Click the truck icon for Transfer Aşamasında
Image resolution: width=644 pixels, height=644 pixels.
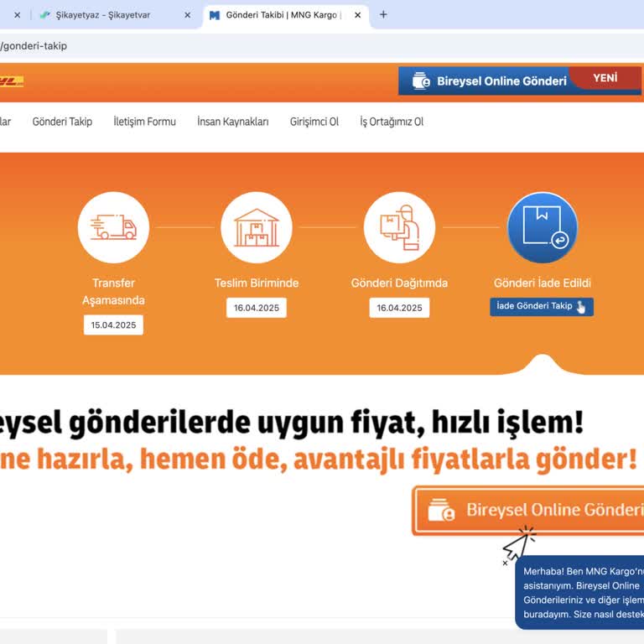pyautogui.click(x=113, y=227)
